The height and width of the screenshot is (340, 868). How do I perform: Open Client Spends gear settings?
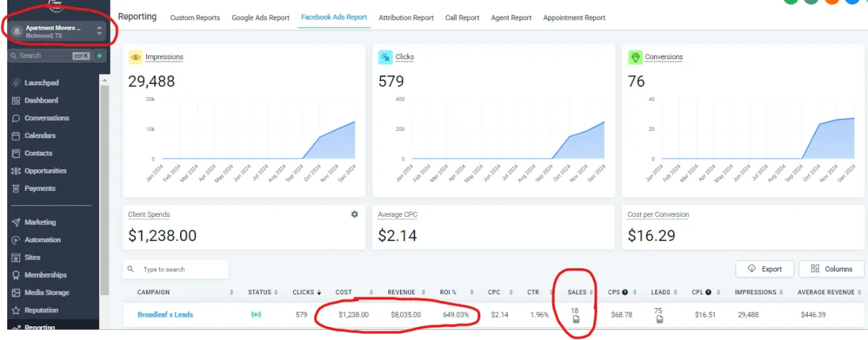[354, 214]
